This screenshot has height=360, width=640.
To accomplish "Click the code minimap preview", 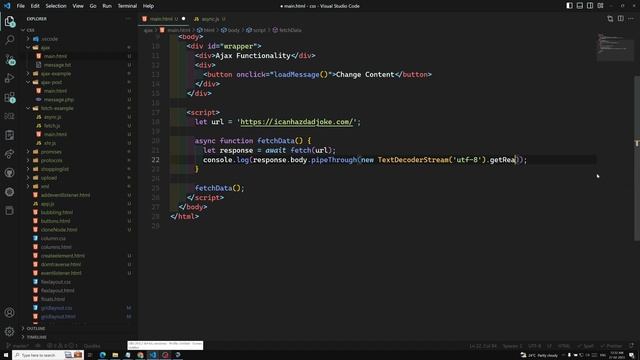I will pos(615,47).
